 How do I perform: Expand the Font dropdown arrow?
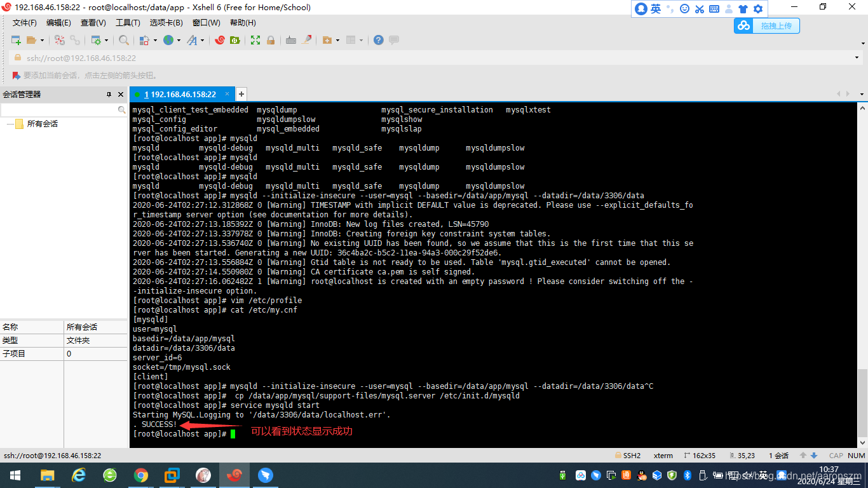coord(203,40)
